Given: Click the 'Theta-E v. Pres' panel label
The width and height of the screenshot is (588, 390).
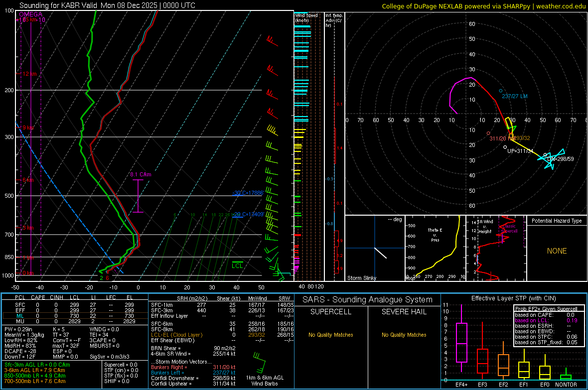Looking at the screenshot, I should click(x=435, y=235).
